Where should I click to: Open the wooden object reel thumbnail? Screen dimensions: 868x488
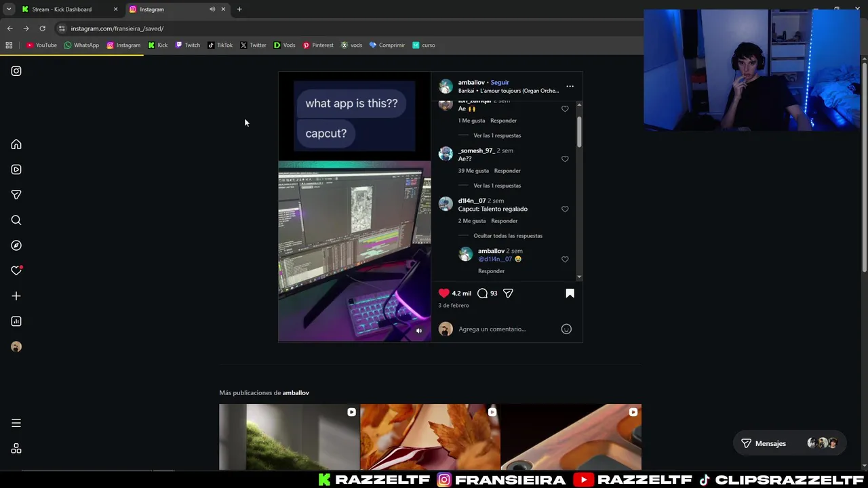pyautogui.click(x=571, y=437)
